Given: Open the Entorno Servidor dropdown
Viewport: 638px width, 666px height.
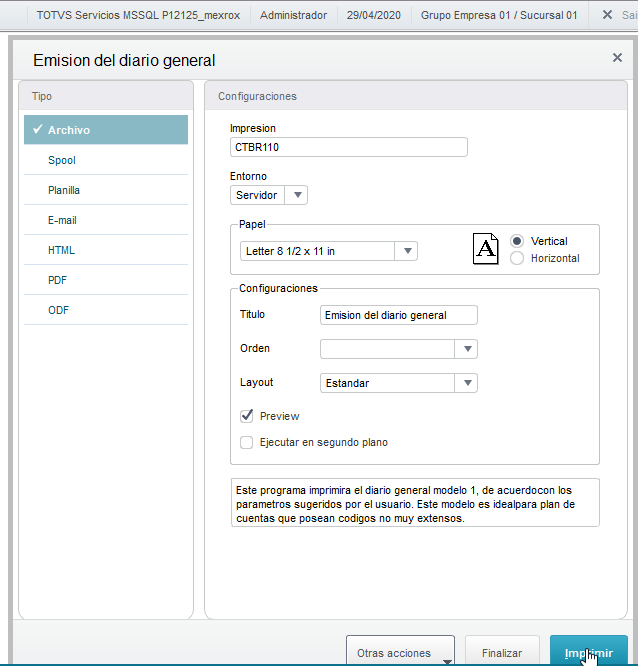Looking at the screenshot, I should coord(269,195).
